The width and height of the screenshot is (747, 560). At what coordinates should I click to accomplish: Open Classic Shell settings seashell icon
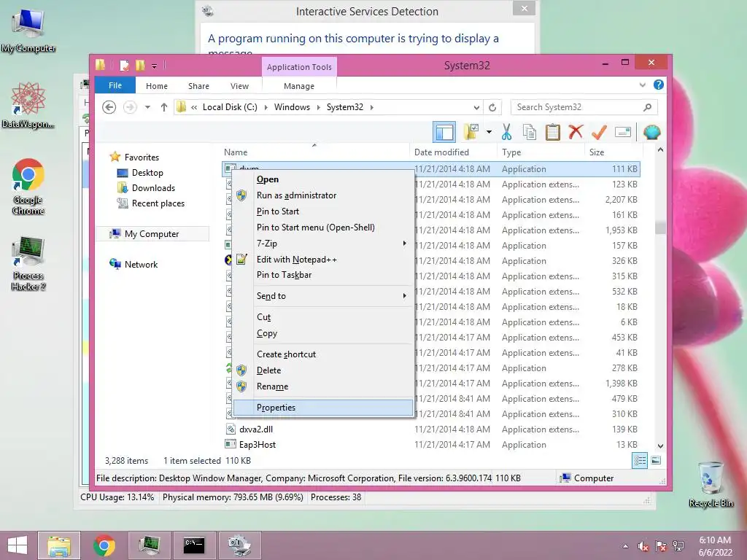[651, 132]
